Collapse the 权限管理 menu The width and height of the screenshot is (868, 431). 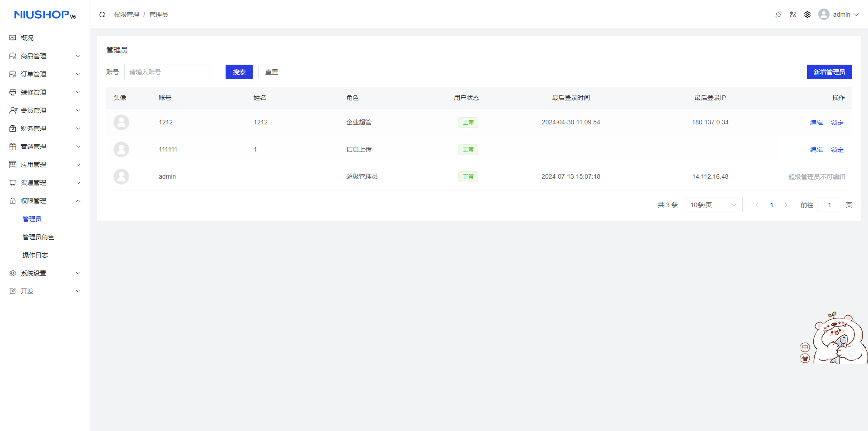coord(45,201)
